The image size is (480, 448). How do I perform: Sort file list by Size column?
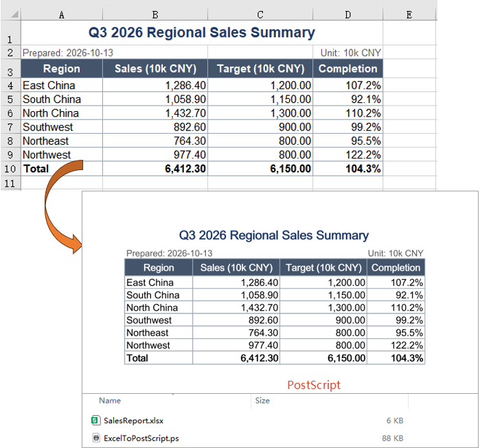262,400
